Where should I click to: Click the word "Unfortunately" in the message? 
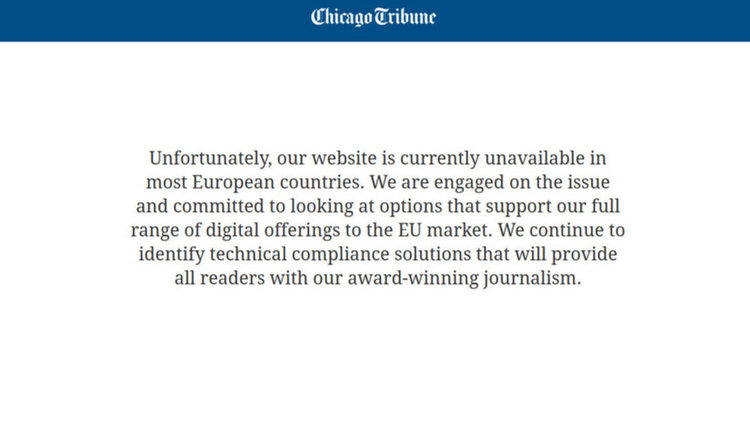pyautogui.click(x=210, y=158)
